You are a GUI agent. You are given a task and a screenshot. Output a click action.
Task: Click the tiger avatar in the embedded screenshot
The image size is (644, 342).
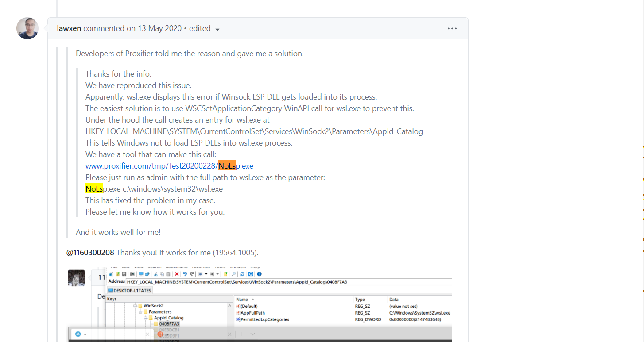coord(76,278)
